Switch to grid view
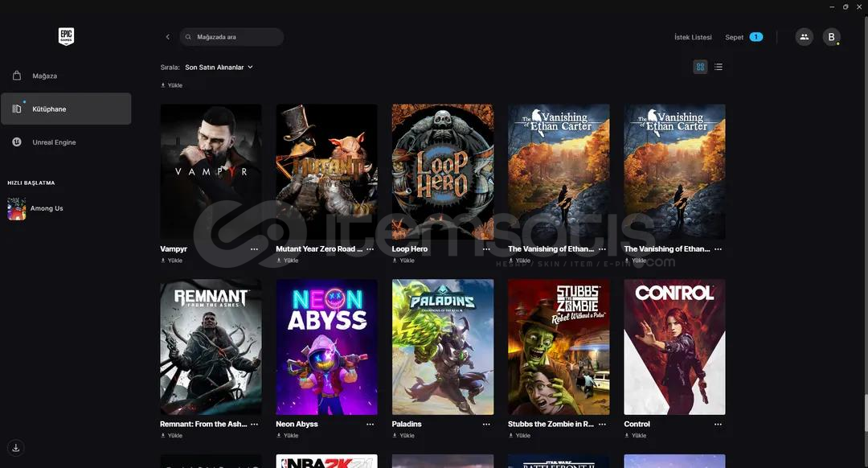 click(x=700, y=67)
